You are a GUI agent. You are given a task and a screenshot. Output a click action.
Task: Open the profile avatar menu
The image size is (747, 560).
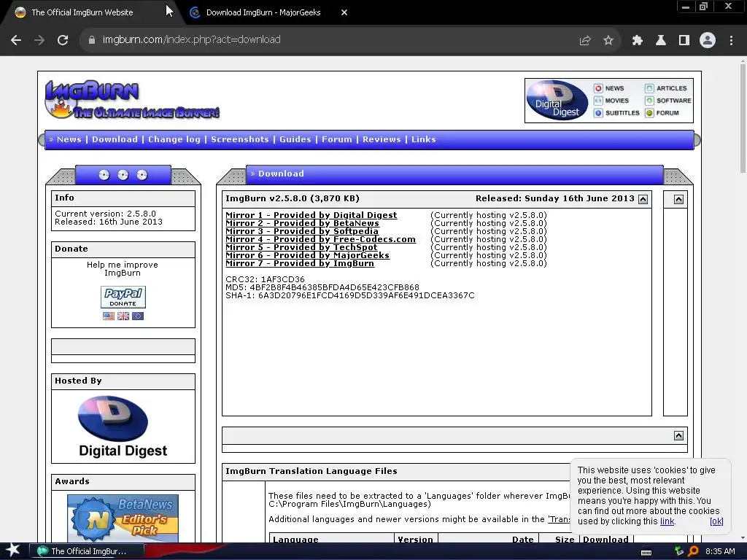point(708,41)
